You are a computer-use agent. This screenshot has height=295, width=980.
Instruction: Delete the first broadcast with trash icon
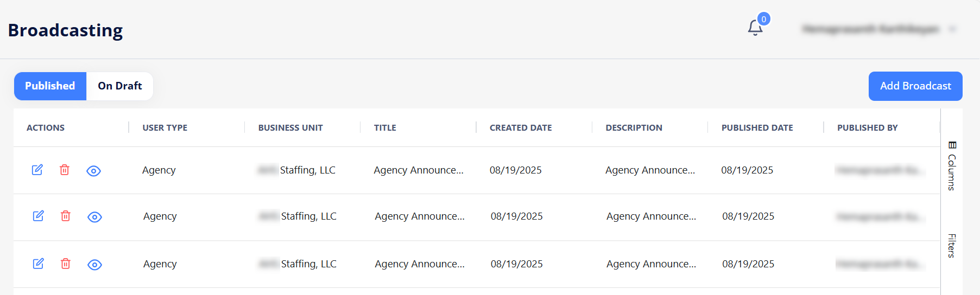click(65, 170)
